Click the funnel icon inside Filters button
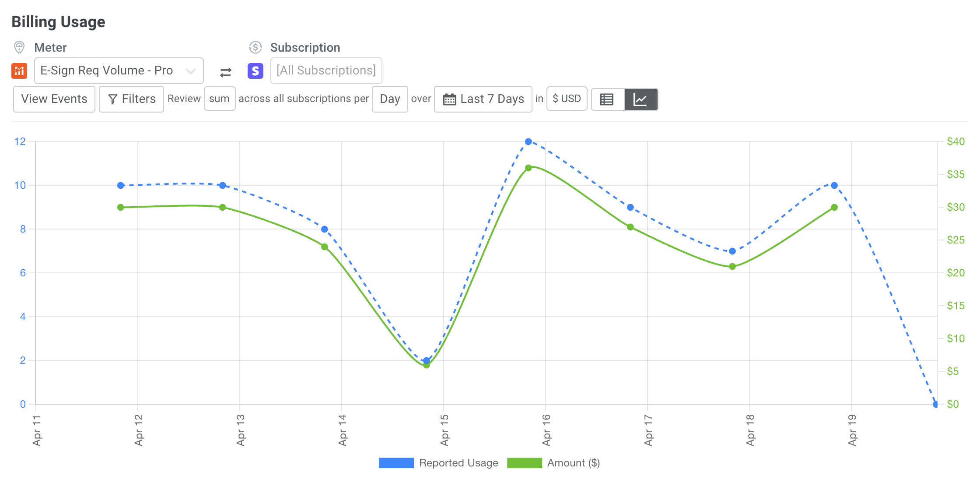Screen dimensions: 980x494 click(x=113, y=99)
